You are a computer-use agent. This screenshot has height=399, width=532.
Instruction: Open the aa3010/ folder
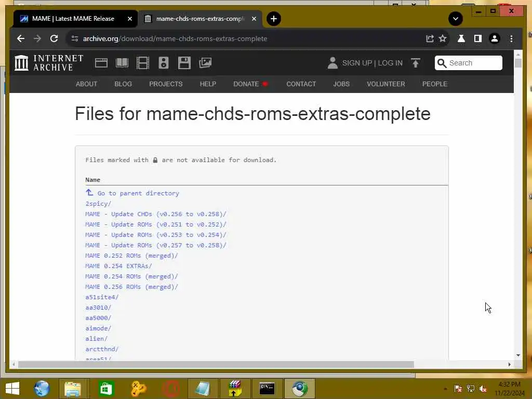point(98,308)
